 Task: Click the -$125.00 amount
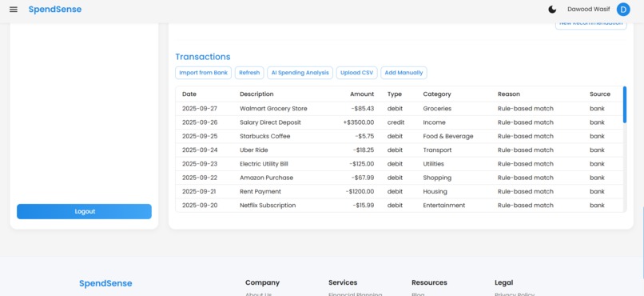tap(362, 164)
